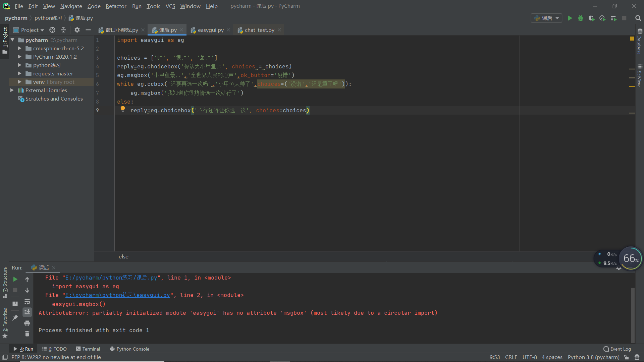
Task: Open the concurrency diagram run icon
Action: 613,18
